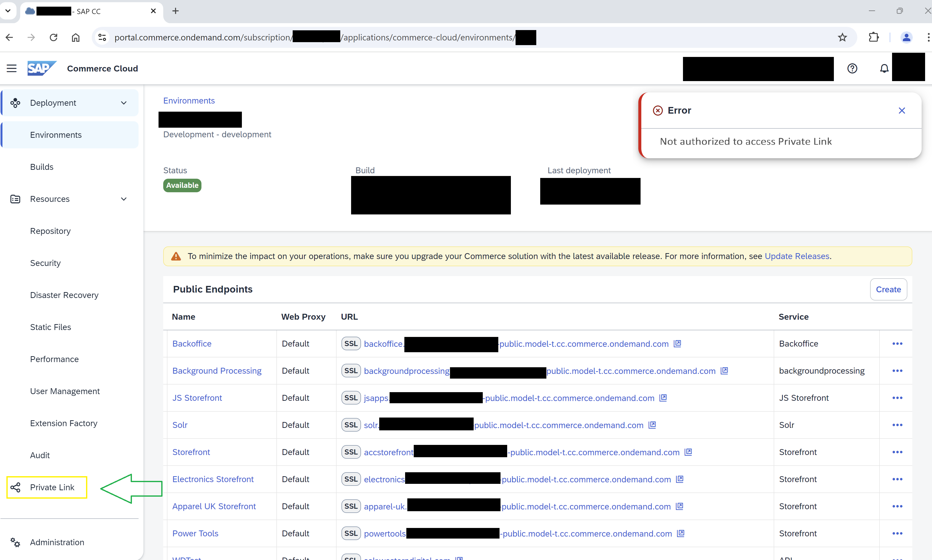Open a new browser tab

(x=176, y=11)
